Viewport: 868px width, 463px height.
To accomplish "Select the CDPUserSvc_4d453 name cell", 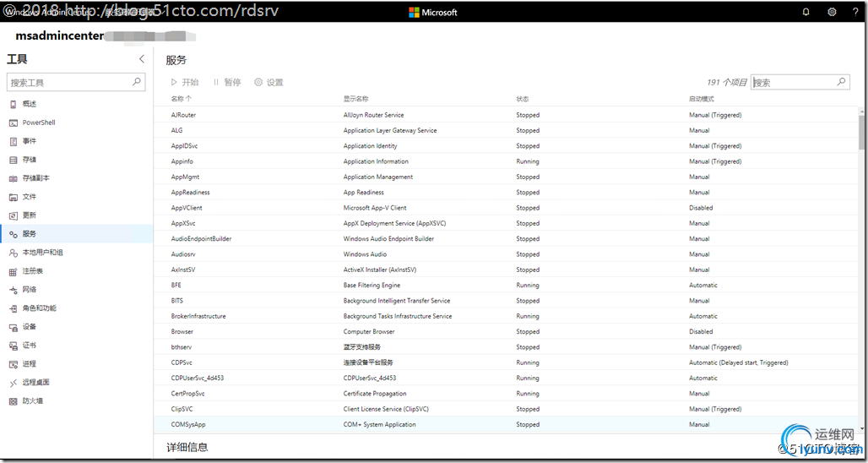I will [x=198, y=379].
